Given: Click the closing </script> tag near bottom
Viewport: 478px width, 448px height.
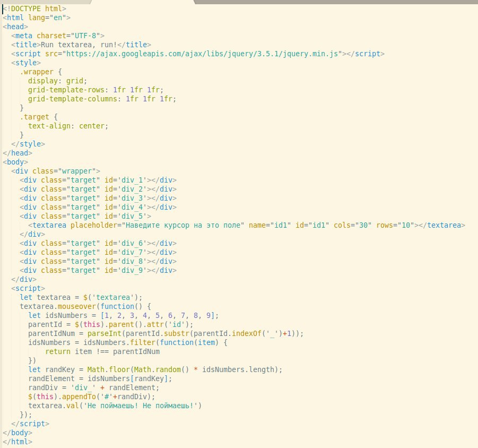Looking at the screenshot, I should point(30,424).
